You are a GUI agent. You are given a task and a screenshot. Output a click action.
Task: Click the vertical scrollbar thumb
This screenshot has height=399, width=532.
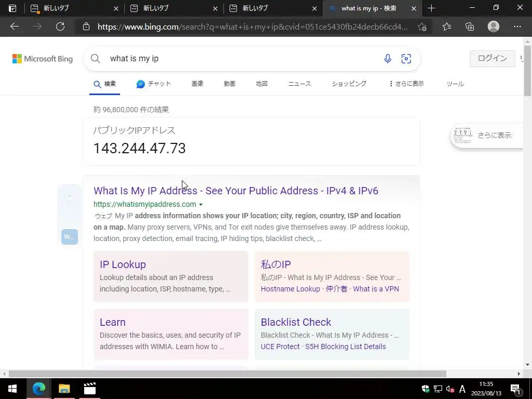tap(527, 71)
